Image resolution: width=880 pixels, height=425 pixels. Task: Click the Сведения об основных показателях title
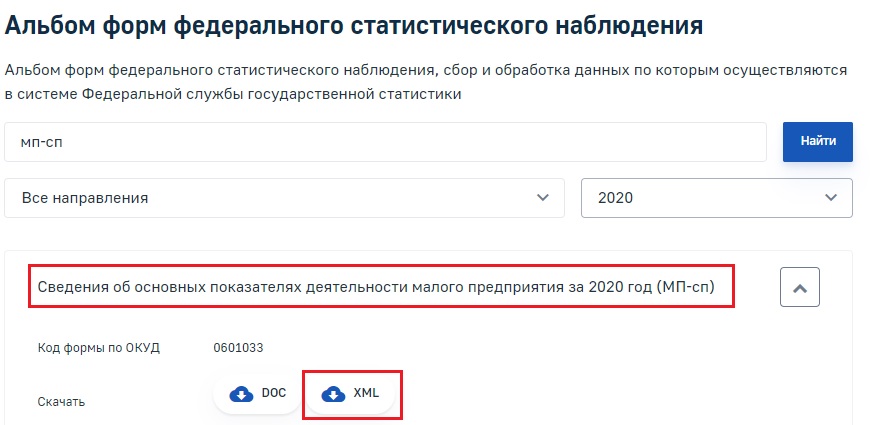pos(376,287)
